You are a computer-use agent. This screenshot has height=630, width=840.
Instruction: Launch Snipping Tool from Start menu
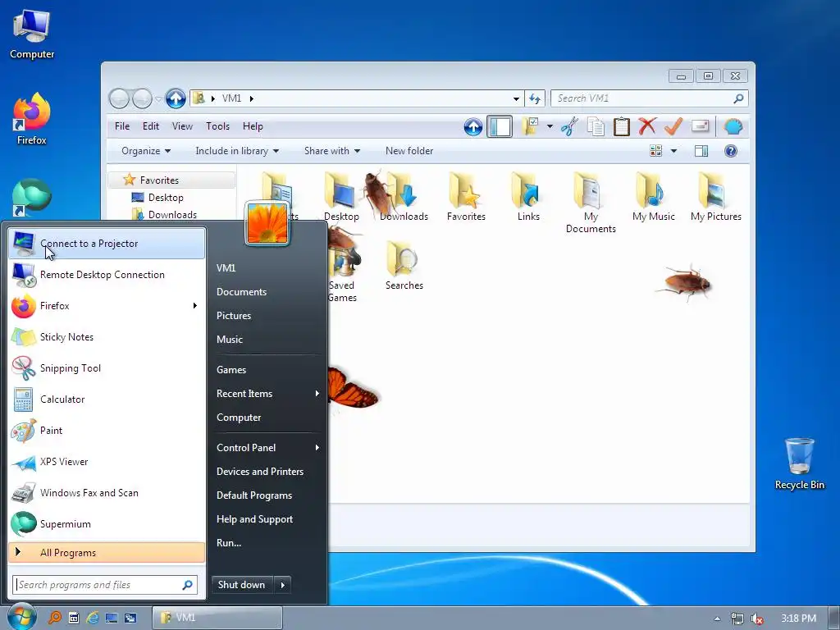(107, 368)
